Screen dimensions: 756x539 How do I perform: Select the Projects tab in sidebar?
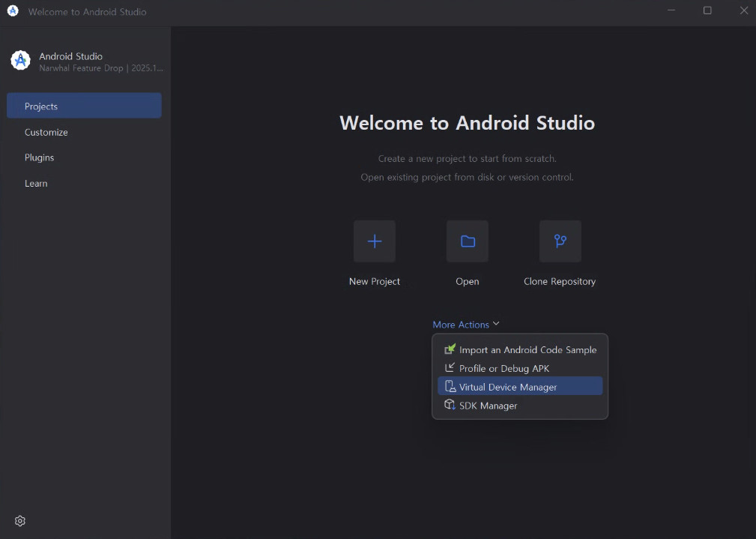click(84, 106)
